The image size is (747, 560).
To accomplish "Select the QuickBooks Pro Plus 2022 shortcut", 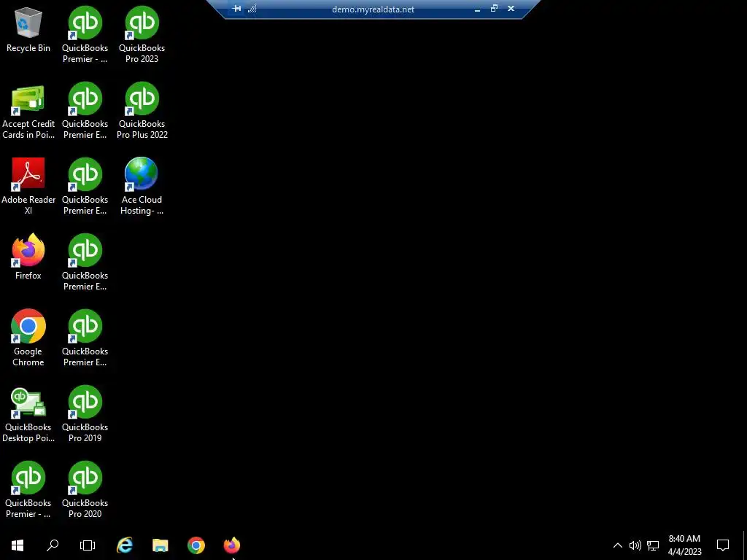I will 142,111.
